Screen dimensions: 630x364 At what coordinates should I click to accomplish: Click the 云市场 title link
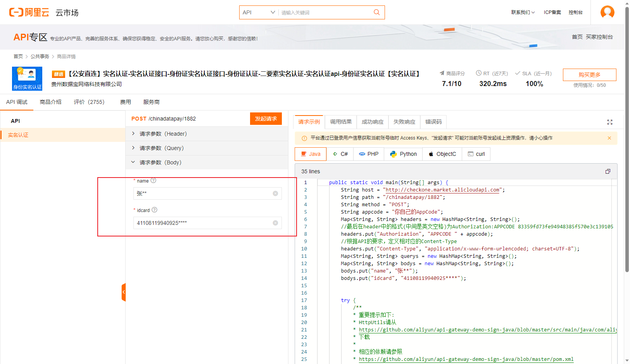point(67,13)
